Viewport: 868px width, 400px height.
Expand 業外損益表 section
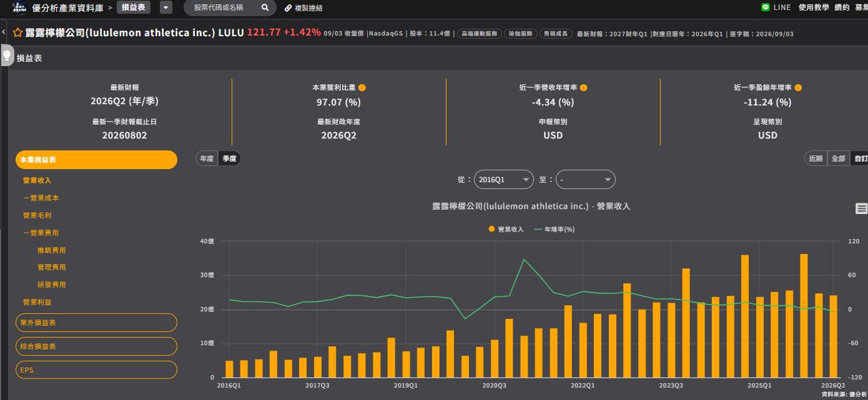coord(96,323)
